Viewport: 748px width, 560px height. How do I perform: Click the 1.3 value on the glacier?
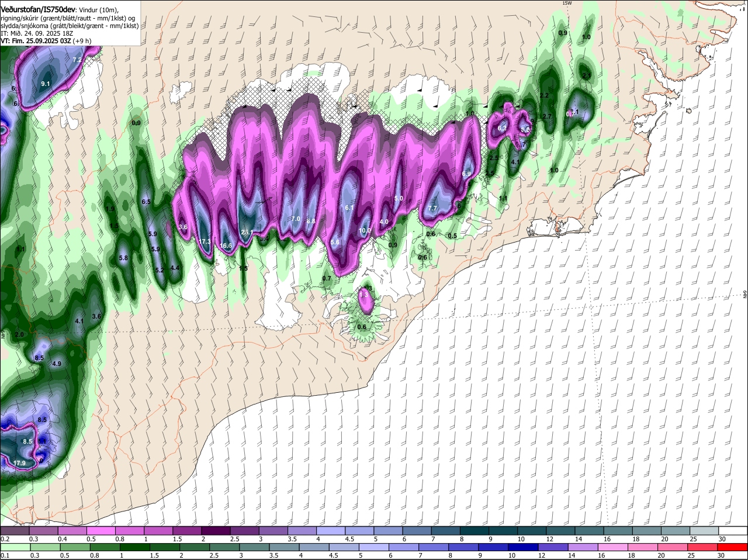[364, 295]
